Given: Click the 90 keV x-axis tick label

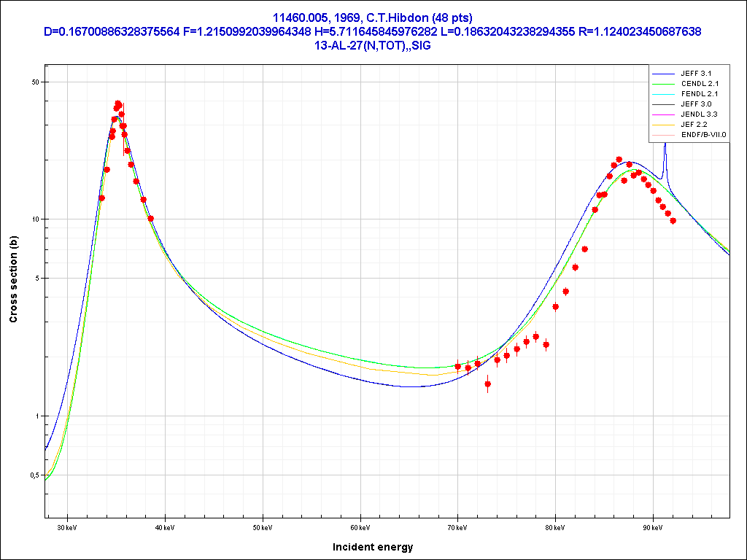Looking at the screenshot, I should (x=653, y=527).
